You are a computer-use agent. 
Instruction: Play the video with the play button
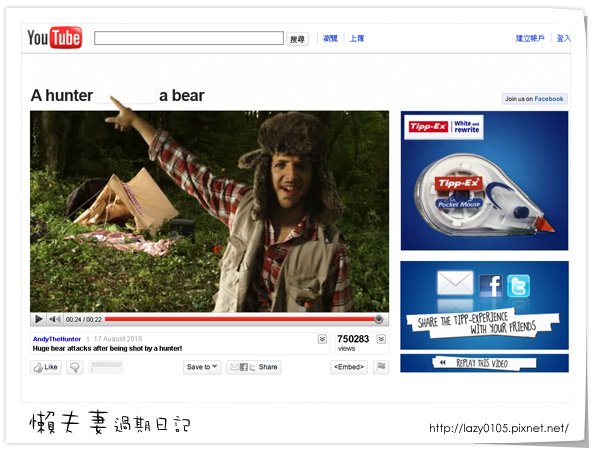click(x=39, y=319)
